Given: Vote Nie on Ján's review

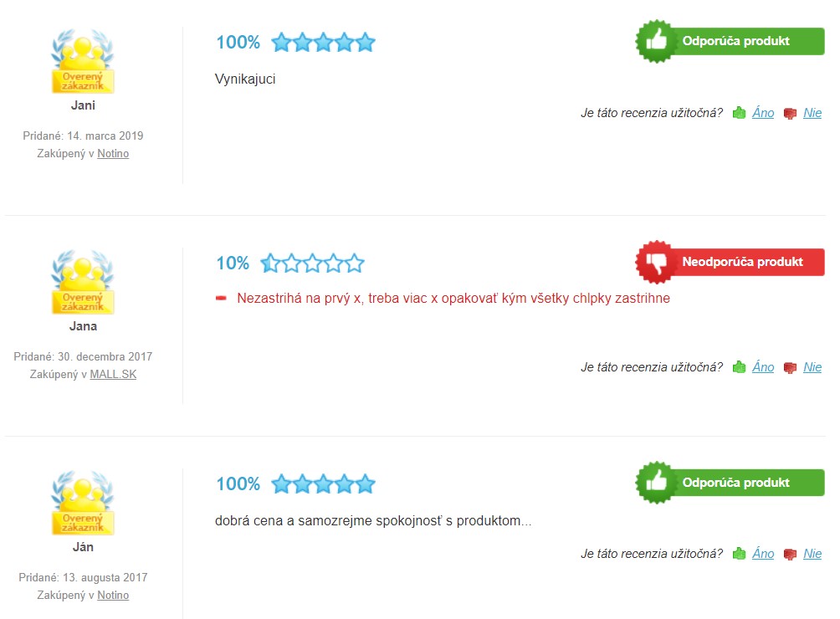Looking at the screenshot, I should pyautogui.click(x=812, y=554).
